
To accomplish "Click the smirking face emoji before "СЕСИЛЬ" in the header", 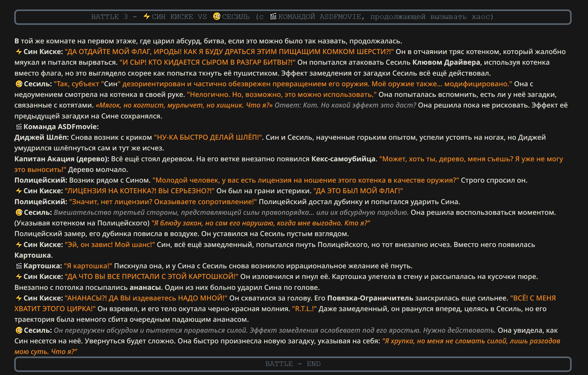I will pos(217,17).
